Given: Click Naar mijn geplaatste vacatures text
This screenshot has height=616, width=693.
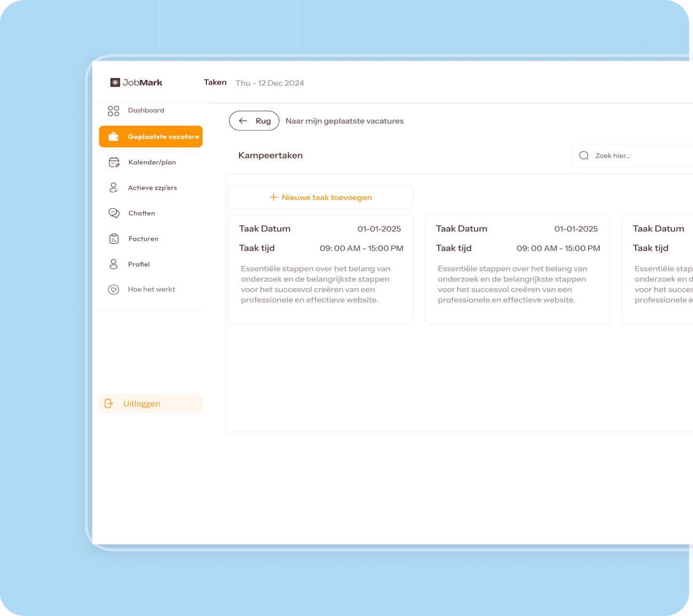Looking at the screenshot, I should click(345, 121).
